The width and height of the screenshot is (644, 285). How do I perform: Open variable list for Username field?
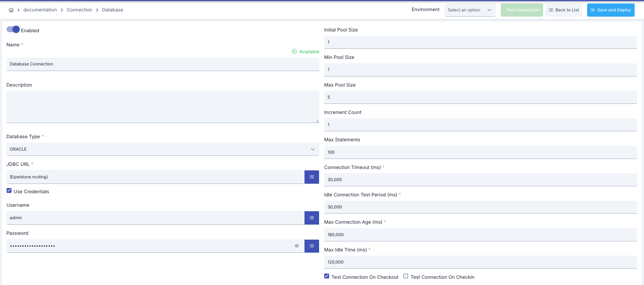click(311, 218)
